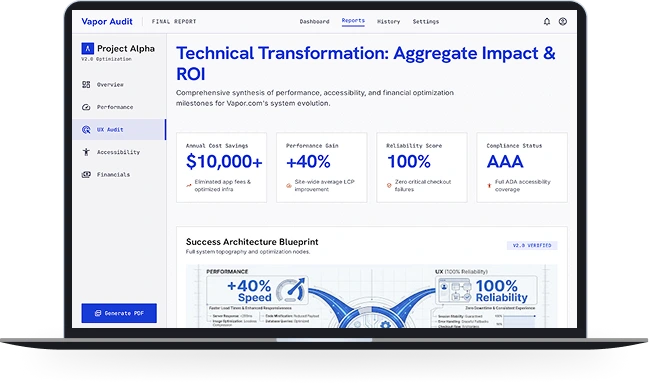The image size is (649, 385).
Task: Open Performance in the sidebar
Action: coord(119,107)
